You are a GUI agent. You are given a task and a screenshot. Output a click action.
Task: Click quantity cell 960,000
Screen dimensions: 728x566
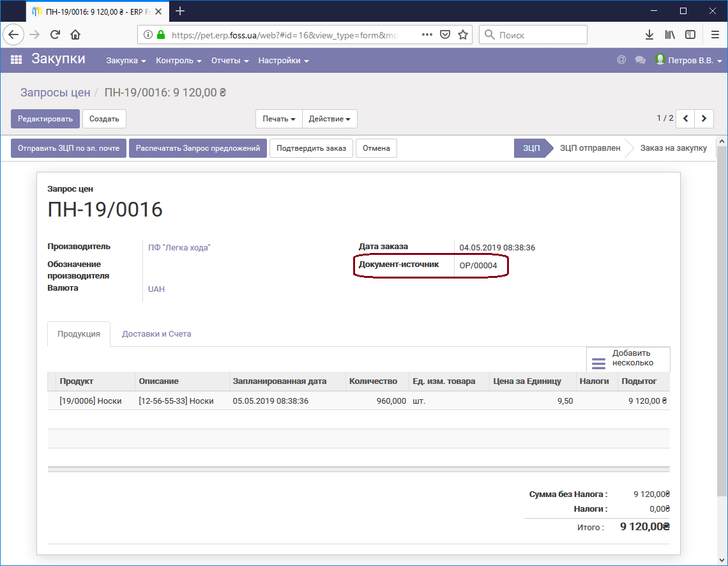pyautogui.click(x=391, y=401)
